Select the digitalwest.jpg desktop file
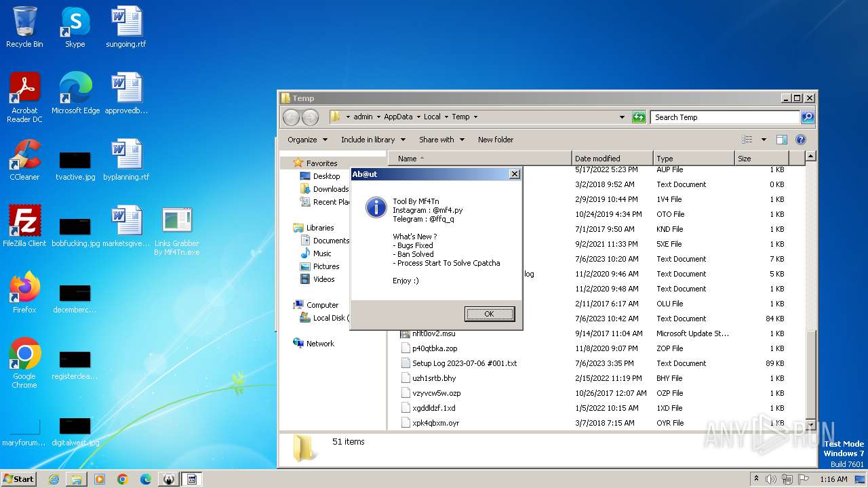 click(75, 432)
